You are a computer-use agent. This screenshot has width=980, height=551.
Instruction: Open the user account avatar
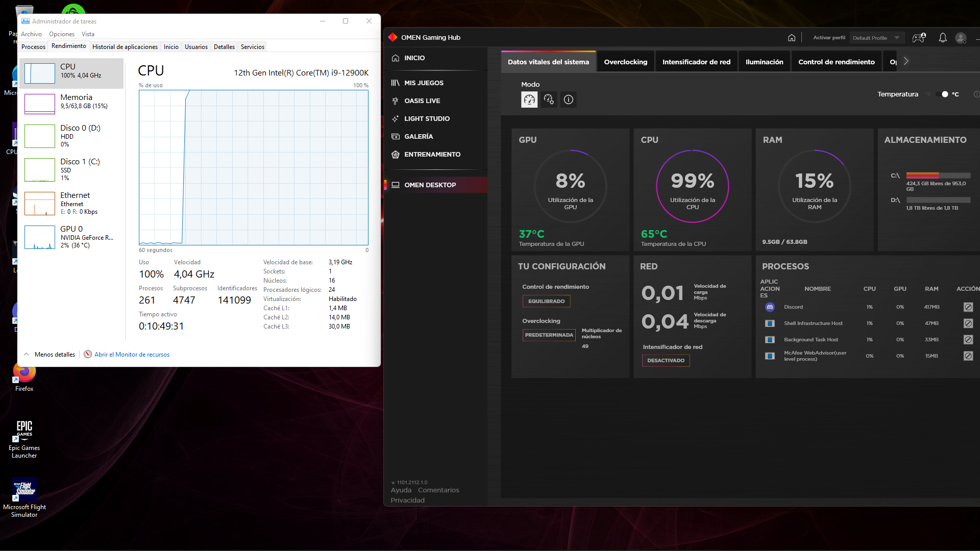pyautogui.click(x=961, y=38)
